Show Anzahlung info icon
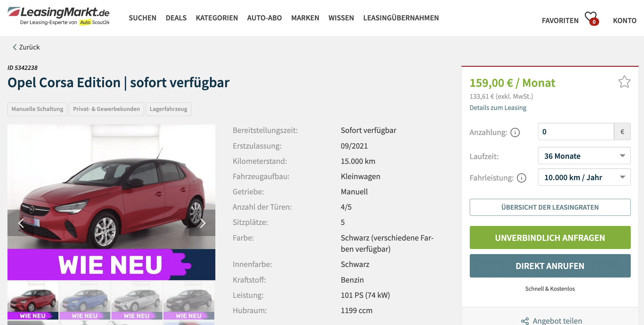644x325 pixels. (515, 132)
